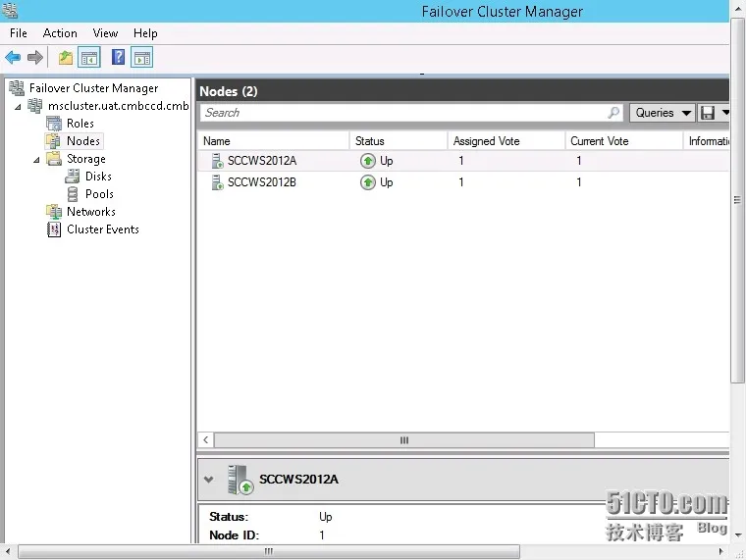The image size is (746, 560).
Task: Sort by the Assigned Vote column header
Action: point(506,141)
